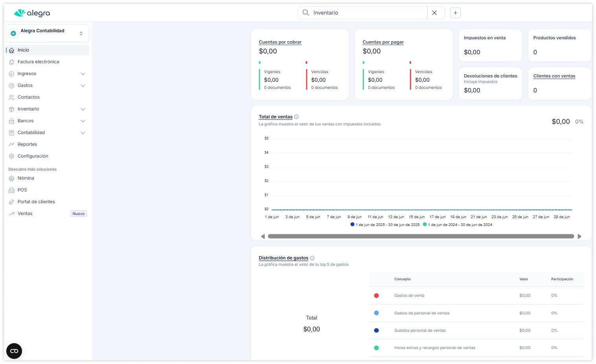Toggle the 2024 series legend dot
596x364 pixels.
[x=425, y=224]
